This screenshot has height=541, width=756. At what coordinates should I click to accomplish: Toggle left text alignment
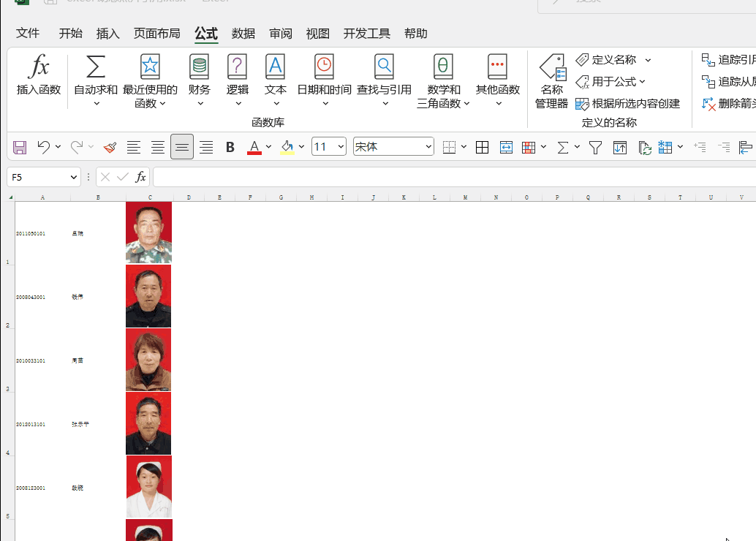point(134,147)
